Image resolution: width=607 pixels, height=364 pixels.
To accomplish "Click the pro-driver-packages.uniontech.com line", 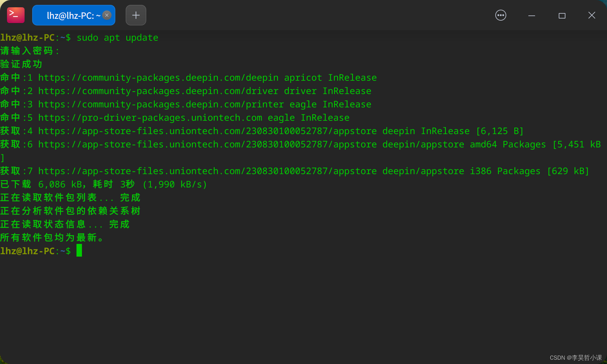I will pyautogui.click(x=175, y=118).
